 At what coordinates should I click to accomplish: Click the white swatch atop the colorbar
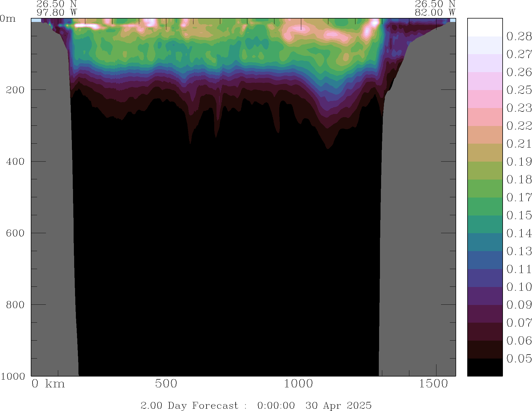pyautogui.click(x=485, y=27)
